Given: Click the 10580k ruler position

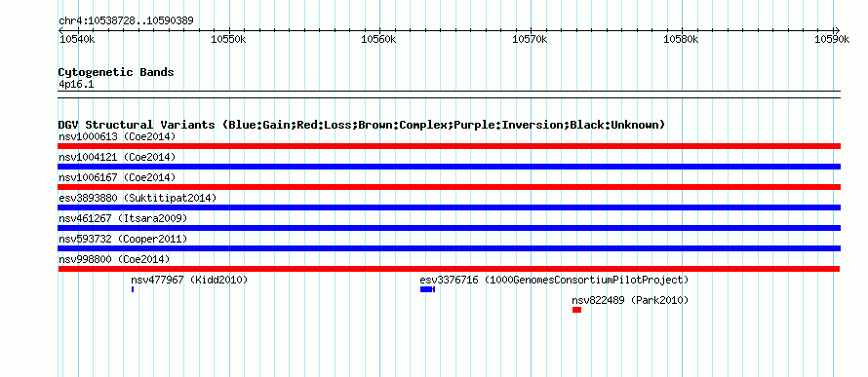Looking at the screenshot, I should (682, 39).
